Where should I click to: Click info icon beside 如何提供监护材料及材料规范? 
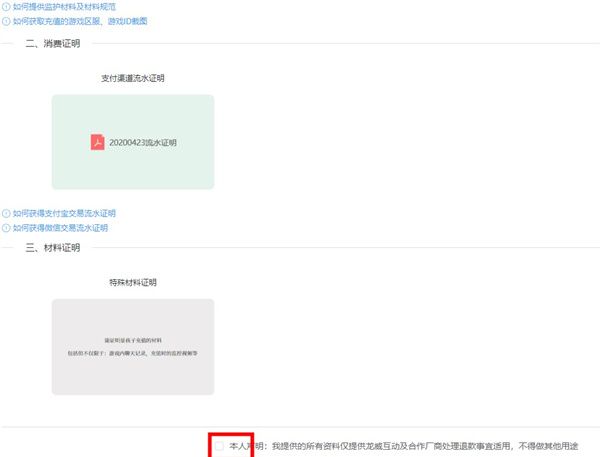click(x=6, y=8)
